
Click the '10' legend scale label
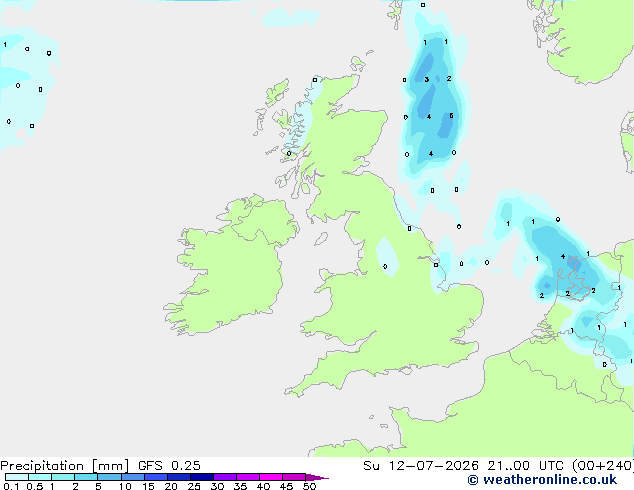[125, 486]
